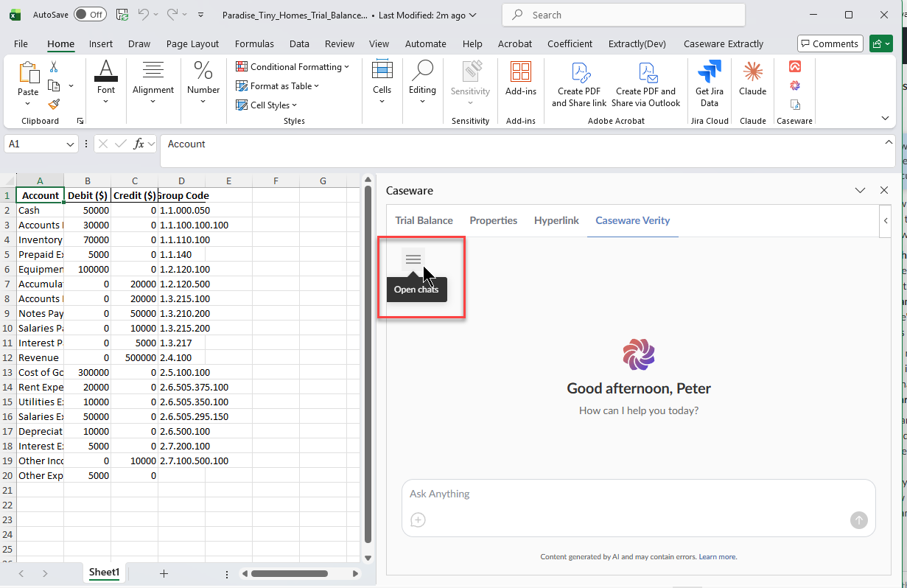Click Create PDF and Share link
Image resolution: width=907 pixels, height=588 pixels.
pyautogui.click(x=579, y=85)
